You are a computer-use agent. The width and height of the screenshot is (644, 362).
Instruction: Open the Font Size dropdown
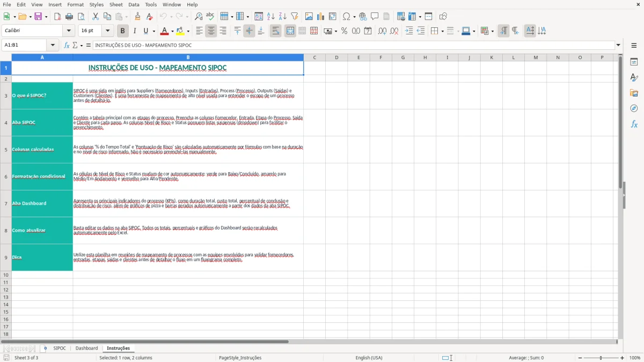coord(107,31)
